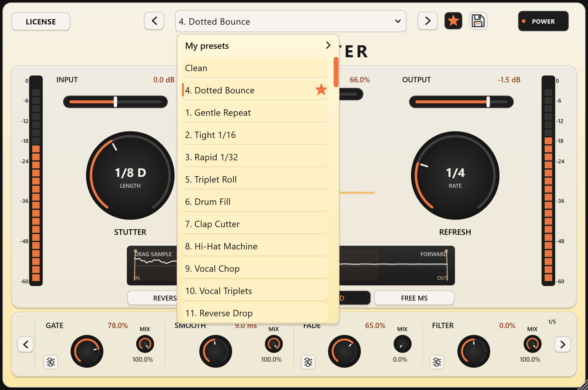Click the SMOOTH amount knob
This screenshot has height=390, width=588.
216,351
